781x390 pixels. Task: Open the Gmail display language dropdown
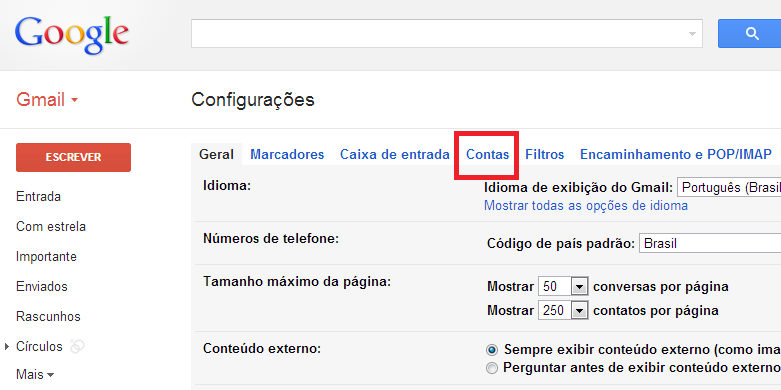(729, 188)
